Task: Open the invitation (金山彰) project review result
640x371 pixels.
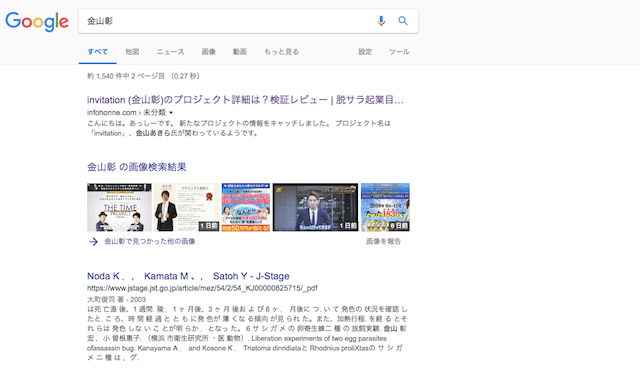Action: [245, 100]
